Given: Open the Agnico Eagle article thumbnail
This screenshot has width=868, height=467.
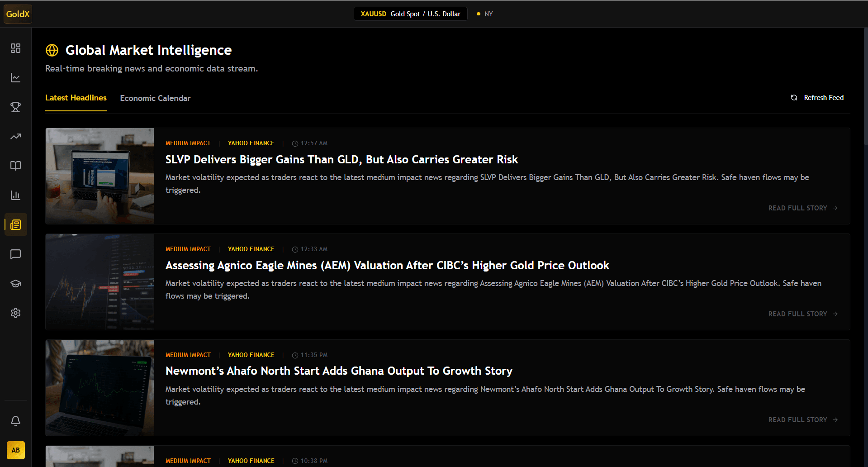Looking at the screenshot, I should click(x=100, y=281).
